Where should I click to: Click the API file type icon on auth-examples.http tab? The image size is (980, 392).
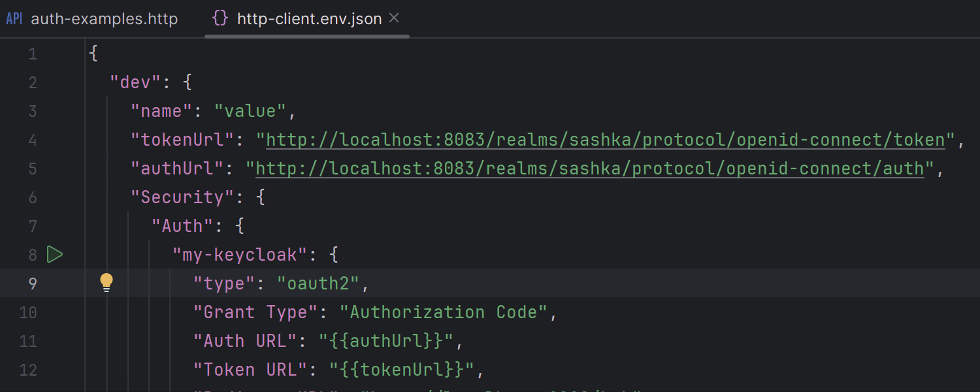tap(14, 18)
